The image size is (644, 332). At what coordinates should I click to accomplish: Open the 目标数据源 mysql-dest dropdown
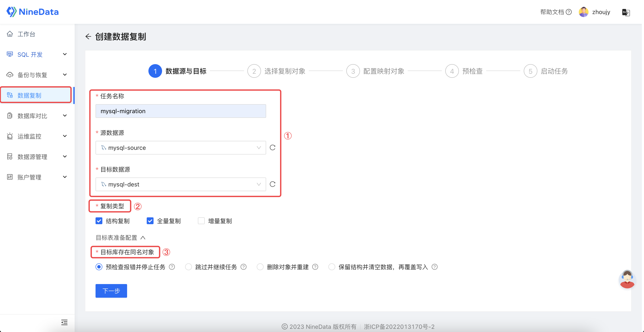pyautogui.click(x=180, y=184)
